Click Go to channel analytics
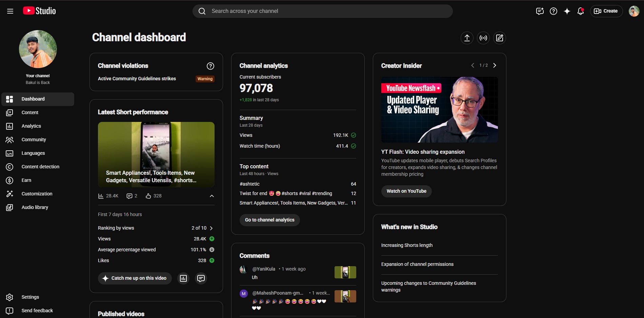The width and height of the screenshot is (644, 318). 270,220
